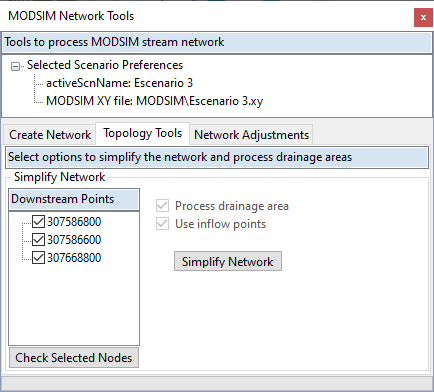Viewport: 434px width, 392px height.
Task: Toggle Process drainage area checkbox
Action: 162,206
